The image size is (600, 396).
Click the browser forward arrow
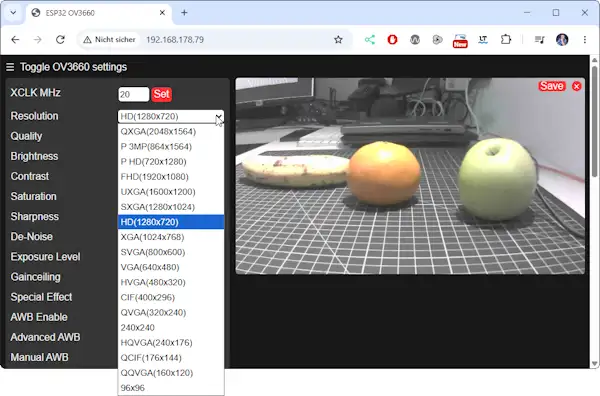click(38, 39)
